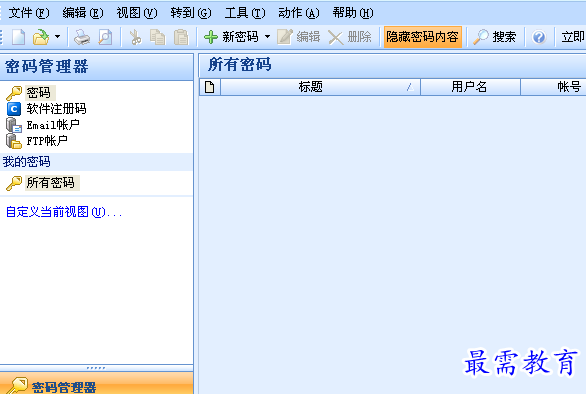Screen dimensions: 586x394
Task: Open the 视图(V) menu
Action: 137,13
